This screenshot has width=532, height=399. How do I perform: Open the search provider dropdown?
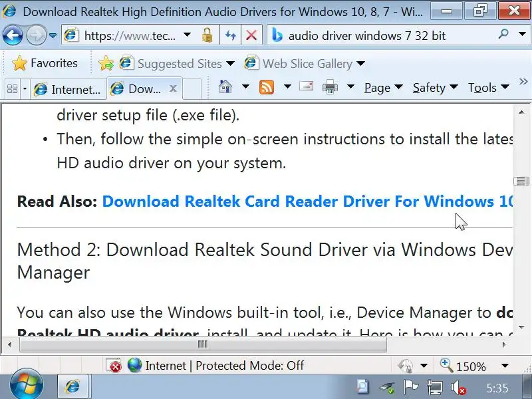click(523, 35)
